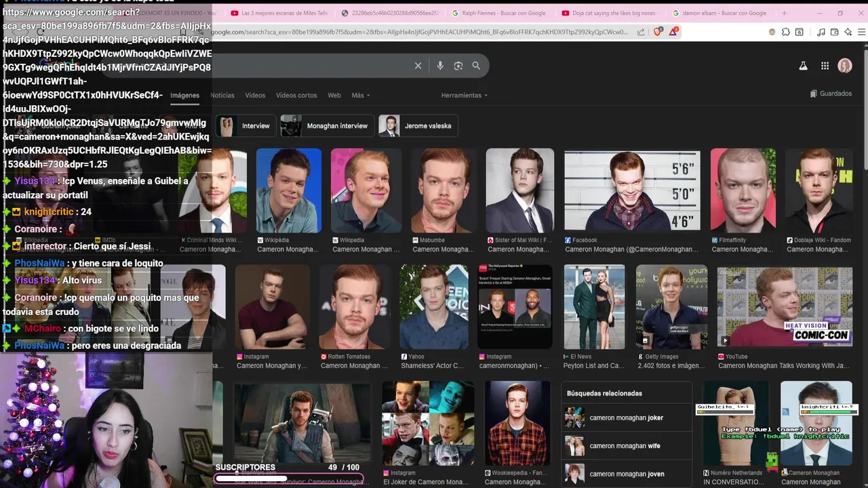
Task: Open browser hamburger main menu
Action: coord(861,32)
